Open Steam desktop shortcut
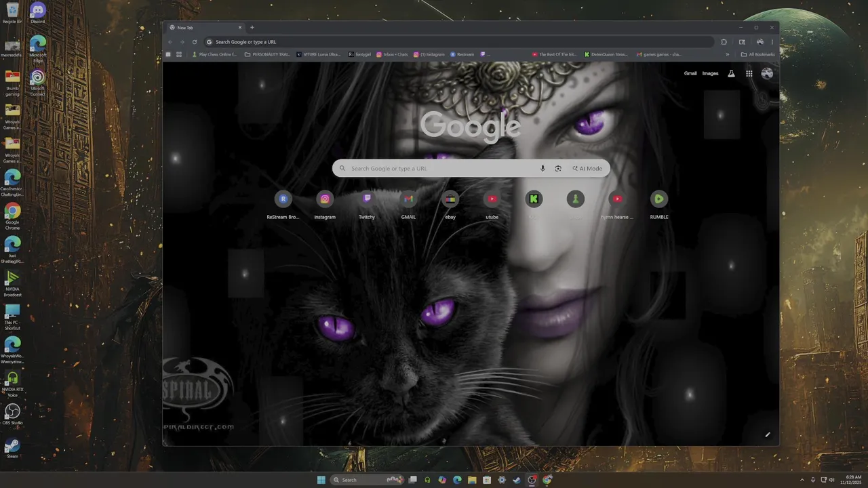Image resolution: width=868 pixels, height=488 pixels. pyautogui.click(x=12, y=448)
